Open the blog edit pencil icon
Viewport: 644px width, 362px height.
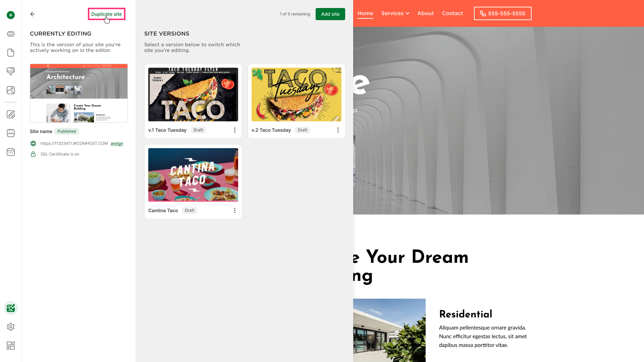(11, 114)
